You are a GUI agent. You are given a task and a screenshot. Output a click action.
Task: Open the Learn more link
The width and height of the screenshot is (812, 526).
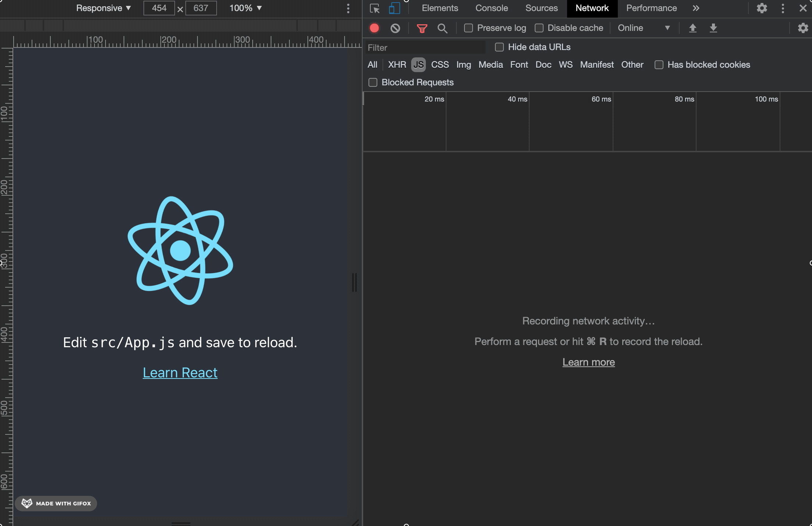[x=588, y=362]
